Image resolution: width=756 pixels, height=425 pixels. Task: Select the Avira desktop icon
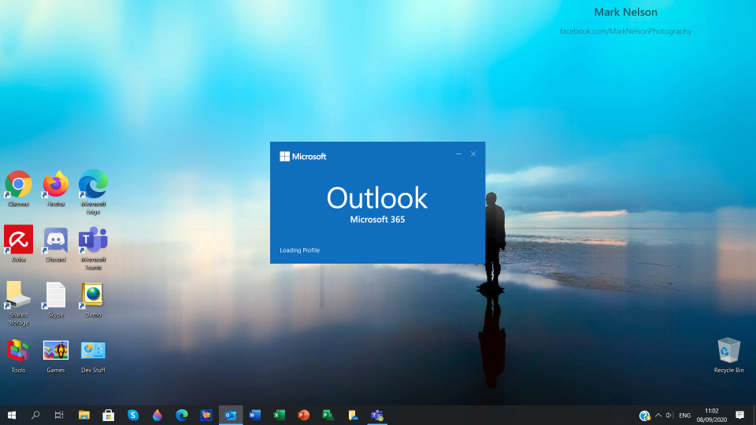(18, 244)
